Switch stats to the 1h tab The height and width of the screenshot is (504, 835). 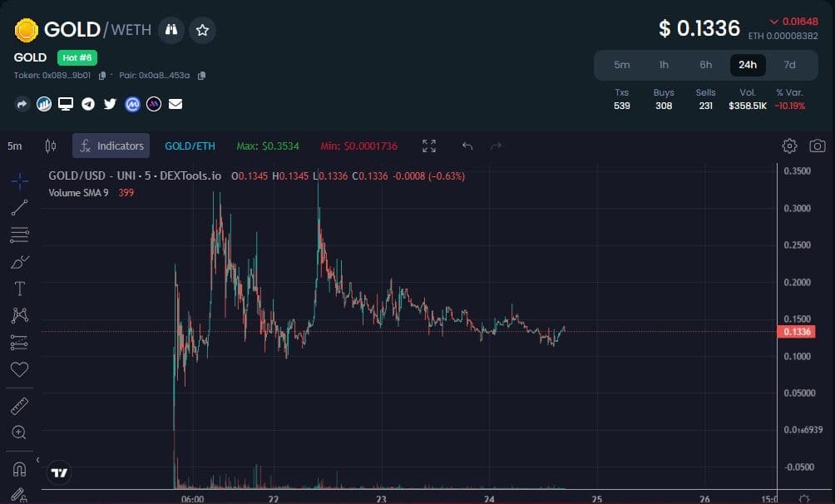(664, 65)
